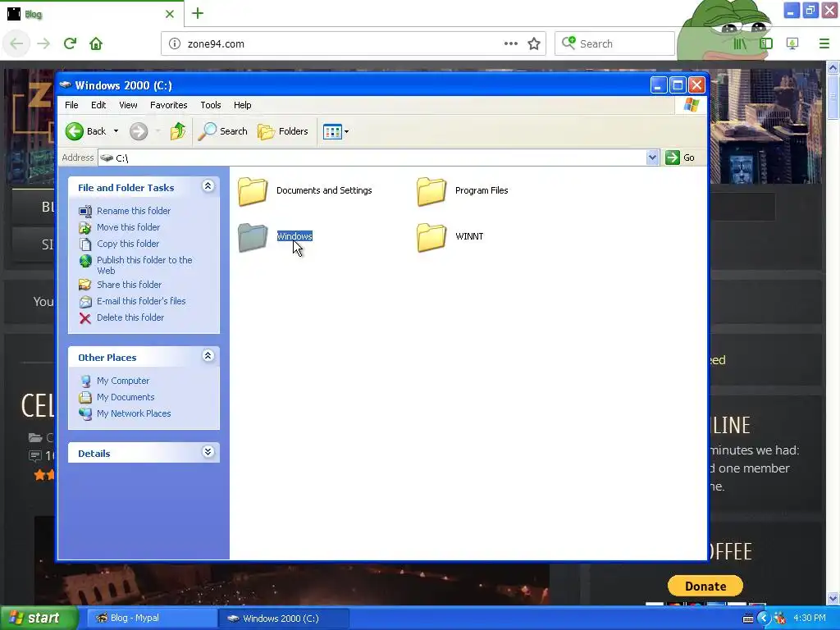
Task: Open the browser hamburger menu
Action: point(824,44)
